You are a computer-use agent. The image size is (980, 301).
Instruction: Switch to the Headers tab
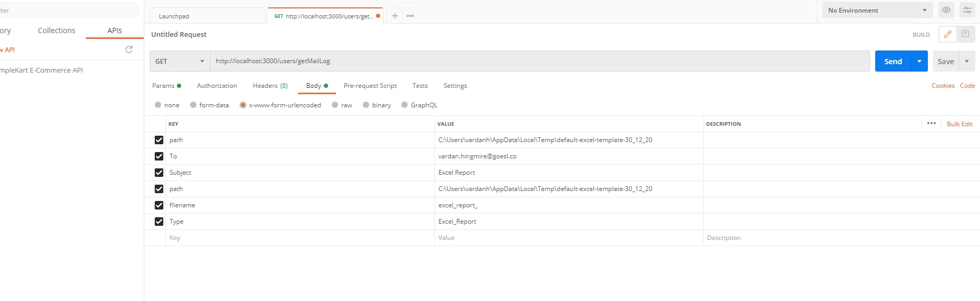(270, 86)
